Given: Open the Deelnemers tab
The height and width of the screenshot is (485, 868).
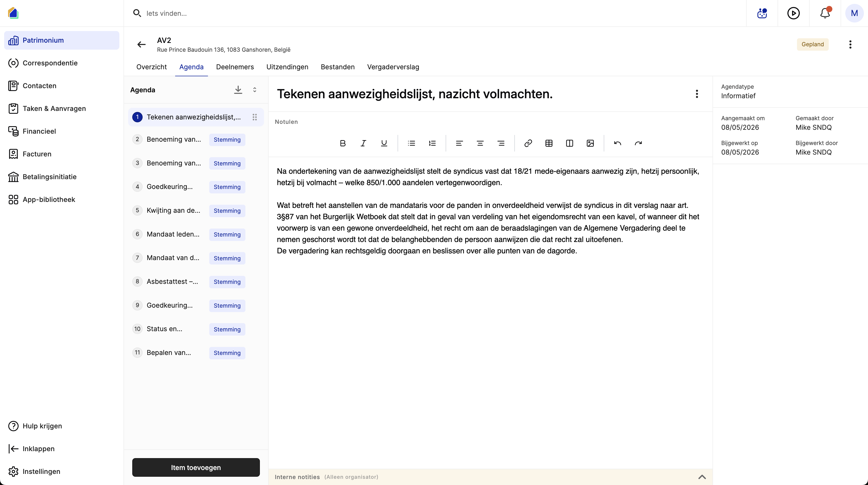Looking at the screenshot, I should pos(235,67).
